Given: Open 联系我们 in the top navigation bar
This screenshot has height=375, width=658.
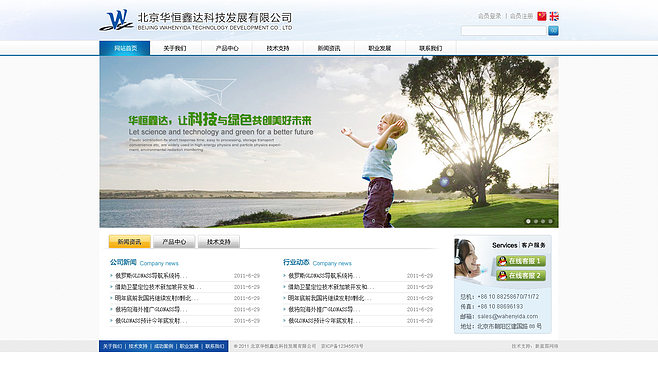Looking at the screenshot, I should [431, 48].
